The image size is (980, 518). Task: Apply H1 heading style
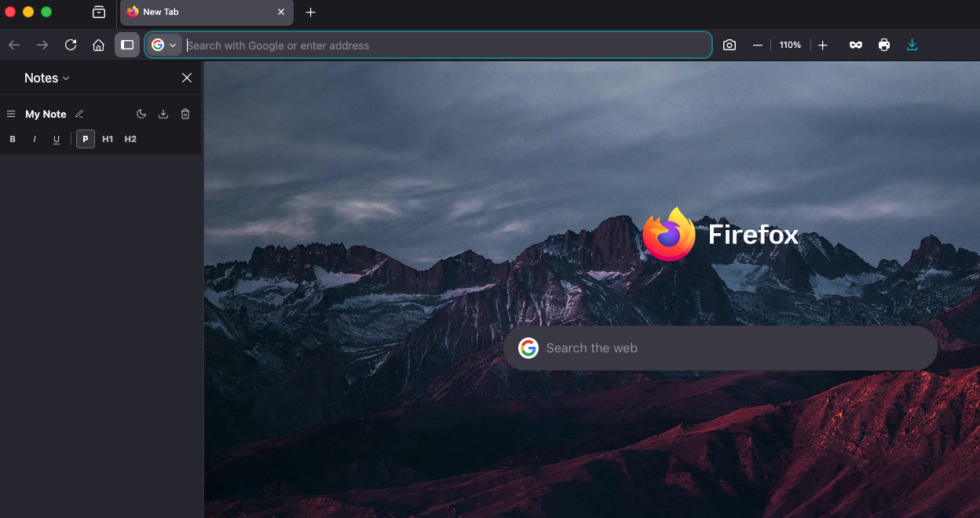point(108,139)
